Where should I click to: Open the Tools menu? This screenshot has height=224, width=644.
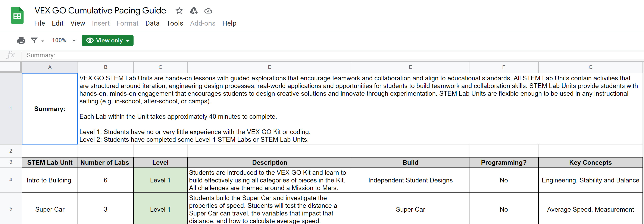pyautogui.click(x=175, y=23)
